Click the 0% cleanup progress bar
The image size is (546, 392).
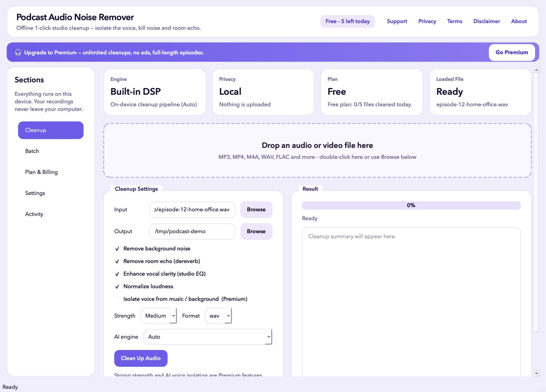pos(411,206)
